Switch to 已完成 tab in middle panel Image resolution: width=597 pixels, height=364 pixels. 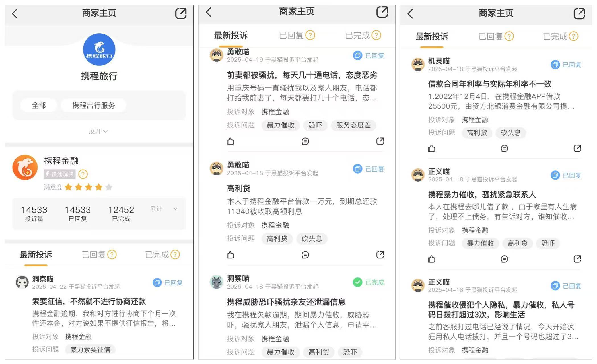[x=357, y=35]
